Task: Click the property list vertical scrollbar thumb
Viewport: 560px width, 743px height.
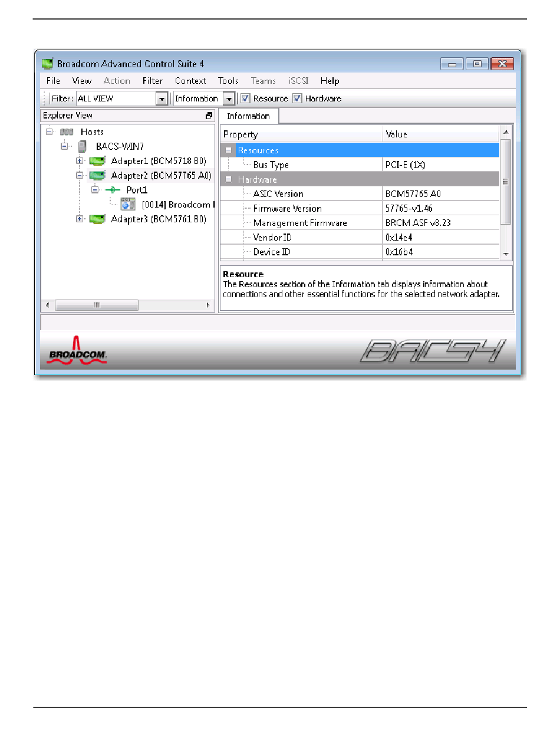Action: tap(506, 182)
